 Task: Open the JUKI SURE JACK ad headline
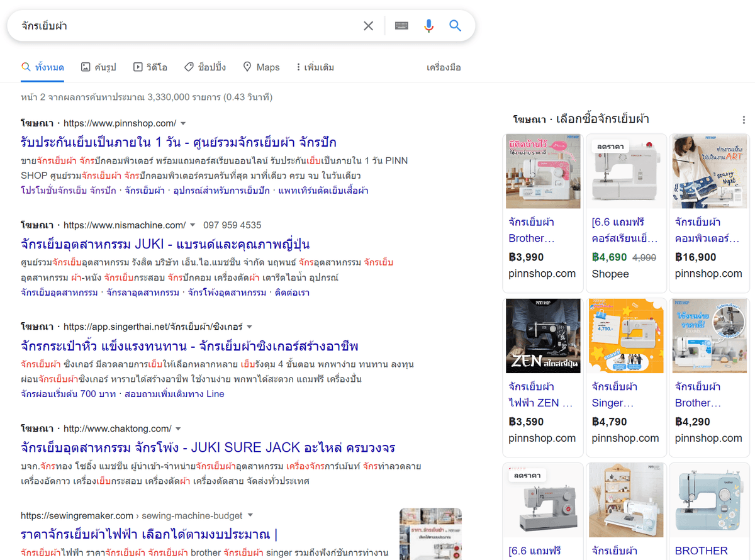[x=208, y=447]
